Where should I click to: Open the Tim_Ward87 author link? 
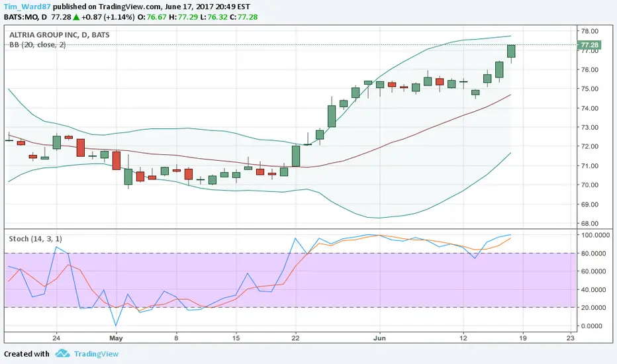[27, 7]
